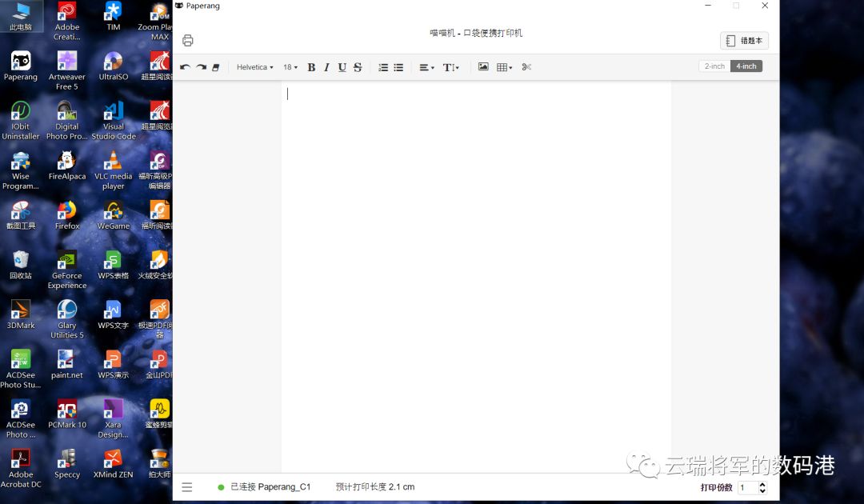Enable underline formatting

[x=342, y=67]
